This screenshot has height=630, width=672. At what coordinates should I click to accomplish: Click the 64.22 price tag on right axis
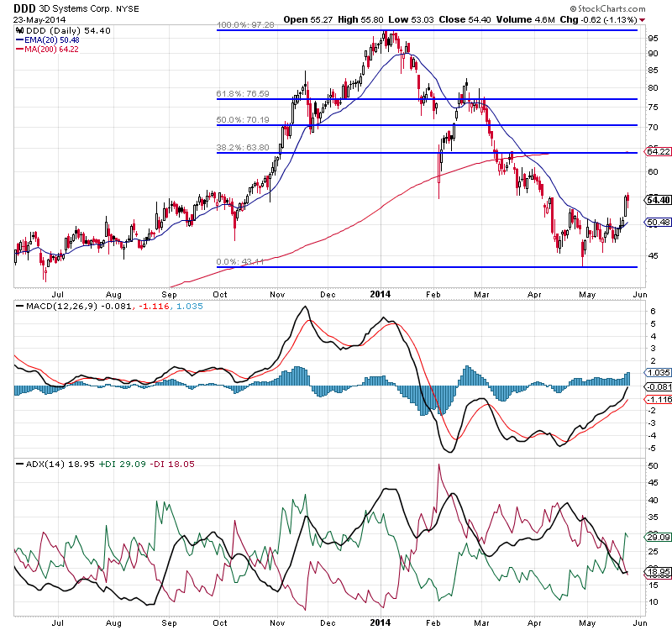[x=658, y=152]
